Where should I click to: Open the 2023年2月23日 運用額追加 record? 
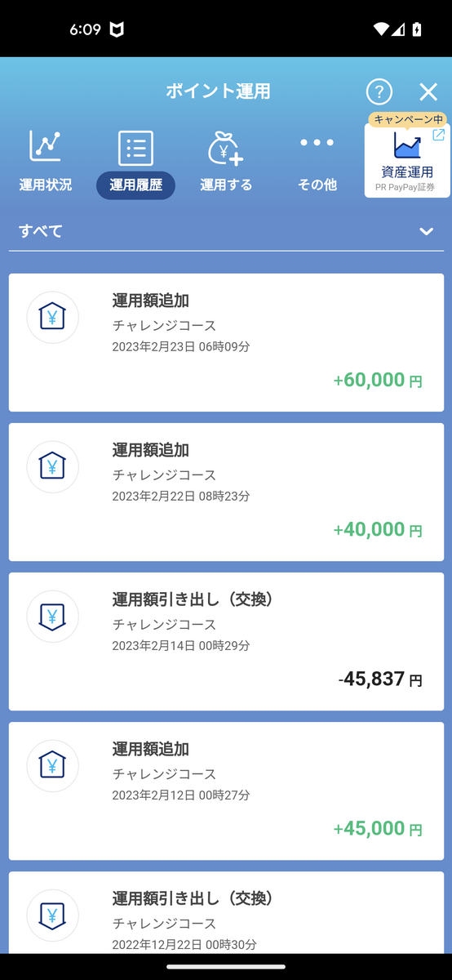(226, 343)
